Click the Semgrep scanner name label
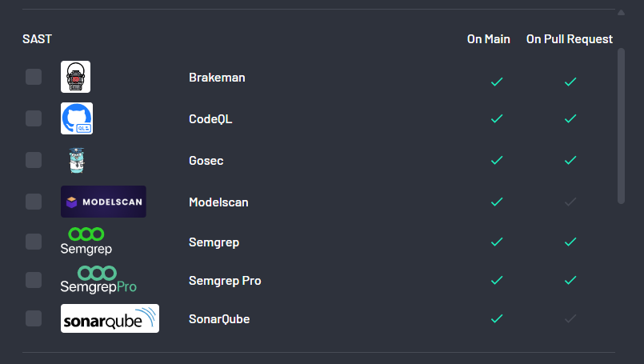644x364 pixels. click(x=214, y=242)
